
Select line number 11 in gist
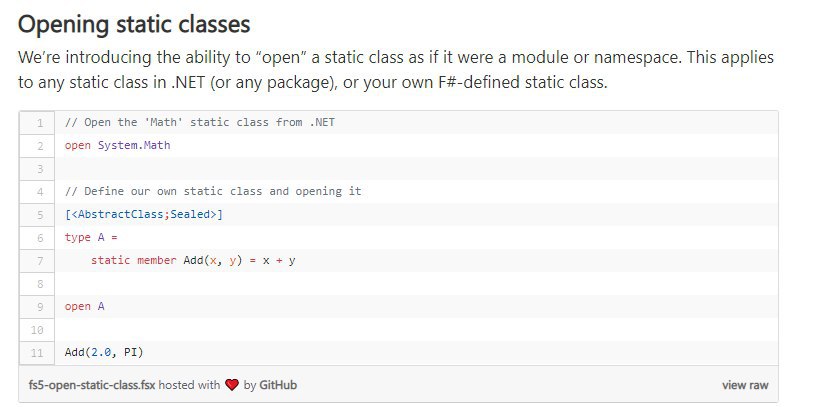37,352
